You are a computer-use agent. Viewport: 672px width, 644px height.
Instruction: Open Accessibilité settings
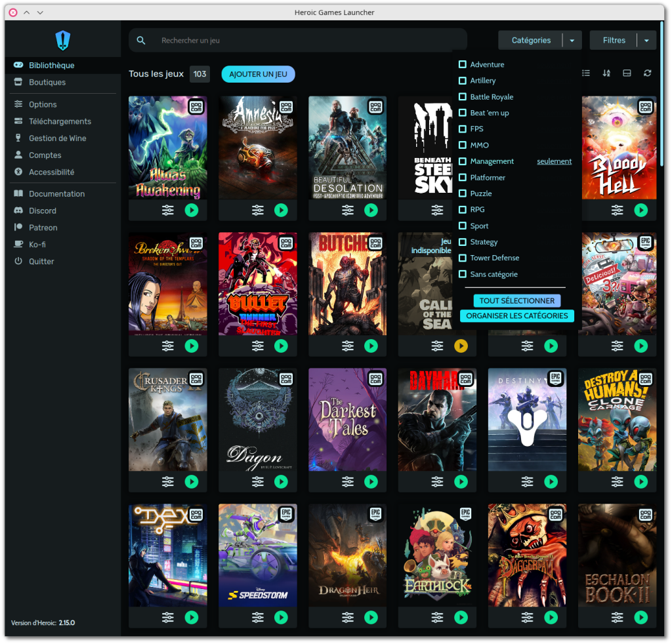click(63, 172)
